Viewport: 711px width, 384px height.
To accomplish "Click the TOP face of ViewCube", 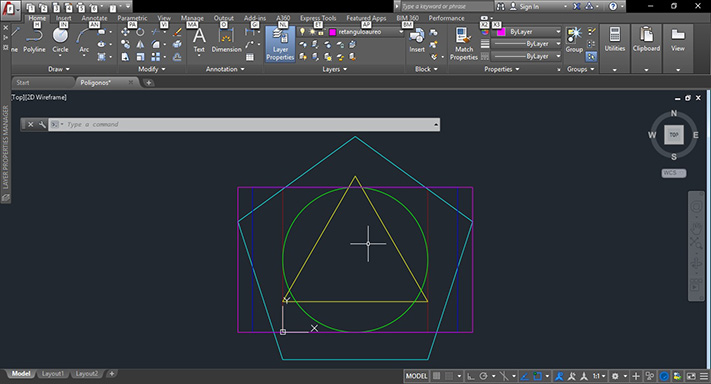I will [x=674, y=135].
